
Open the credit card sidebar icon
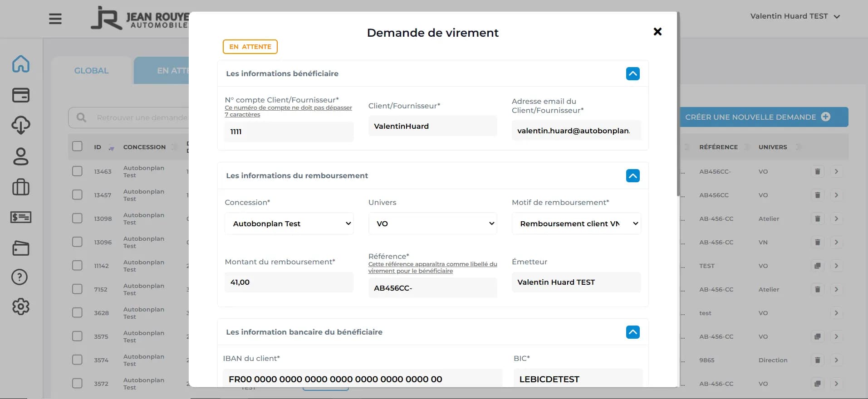coord(21,95)
